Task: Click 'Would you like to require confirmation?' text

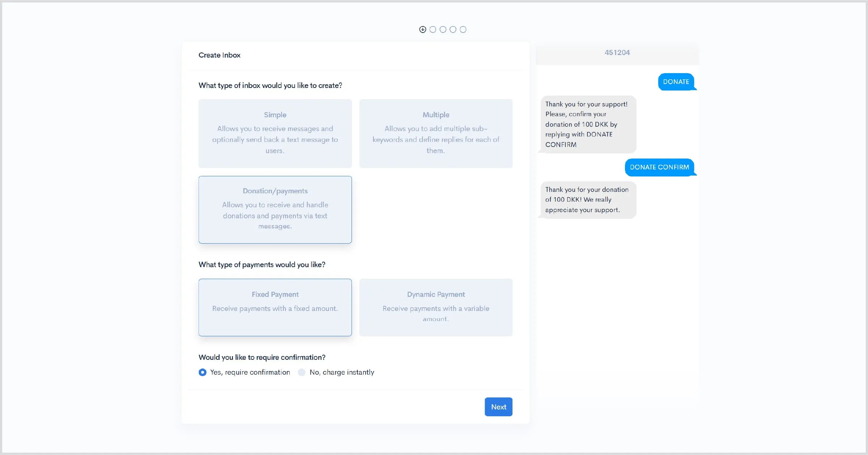Action: pyautogui.click(x=262, y=358)
